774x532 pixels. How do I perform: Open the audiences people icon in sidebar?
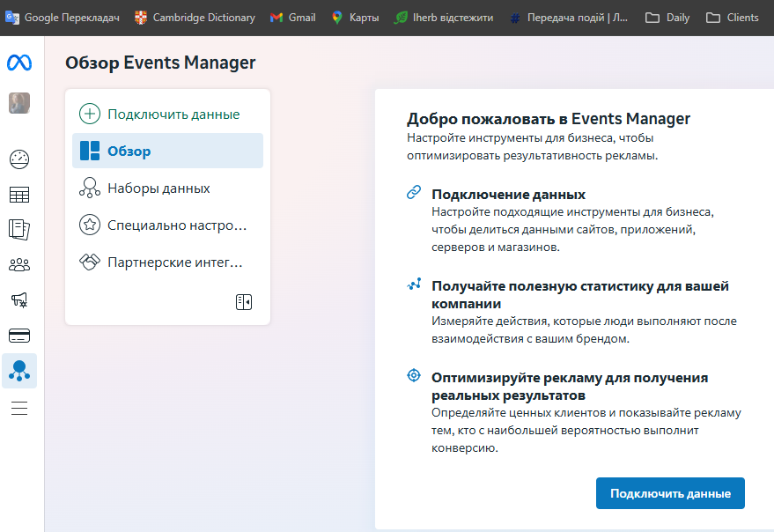click(x=19, y=265)
